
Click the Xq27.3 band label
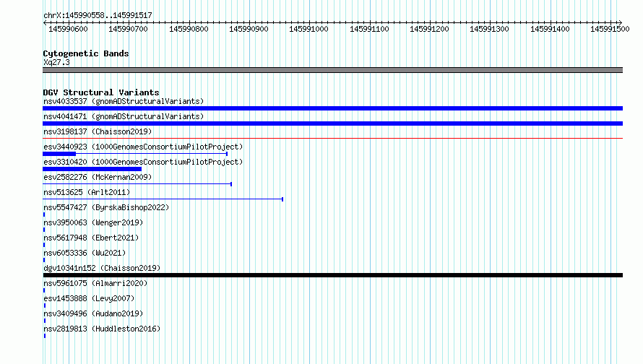tap(56, 62)
